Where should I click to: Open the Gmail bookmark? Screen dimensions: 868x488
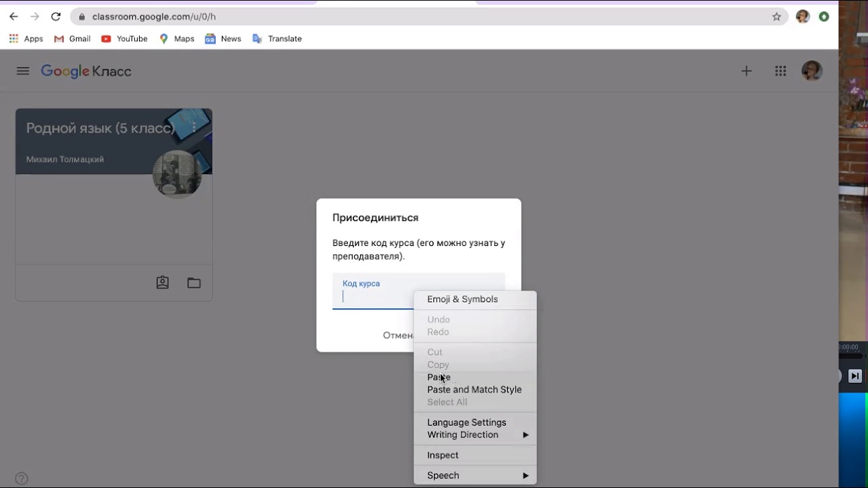[73, 39]
